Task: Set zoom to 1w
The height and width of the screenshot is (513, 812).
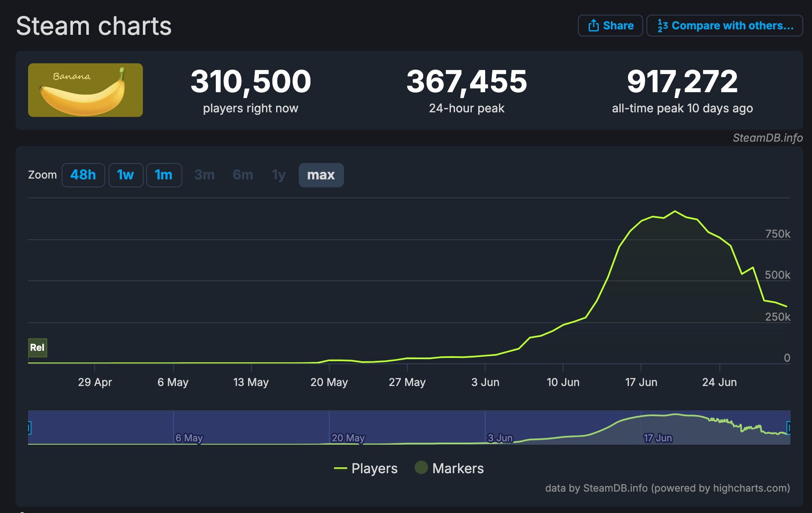Action: coord(126,175)
